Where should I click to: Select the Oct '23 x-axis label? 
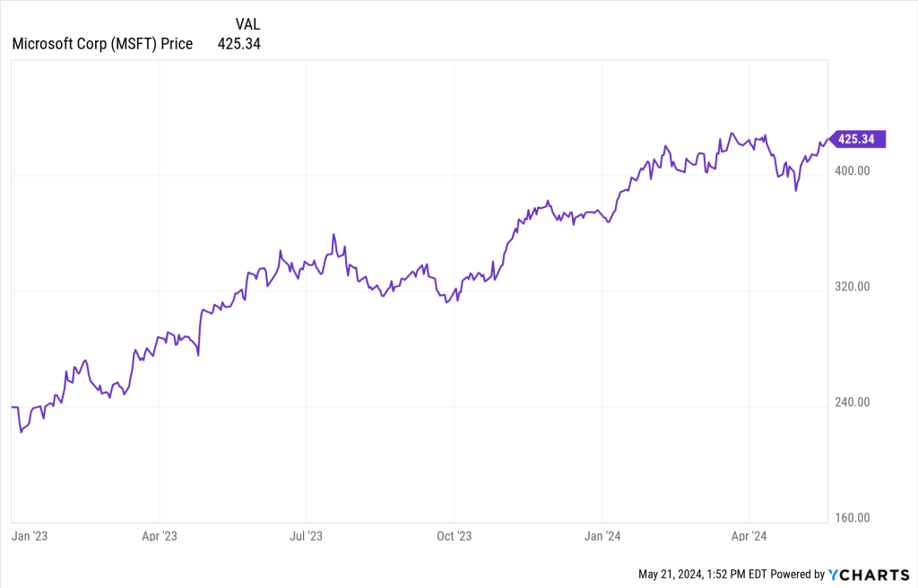point(454,536)
